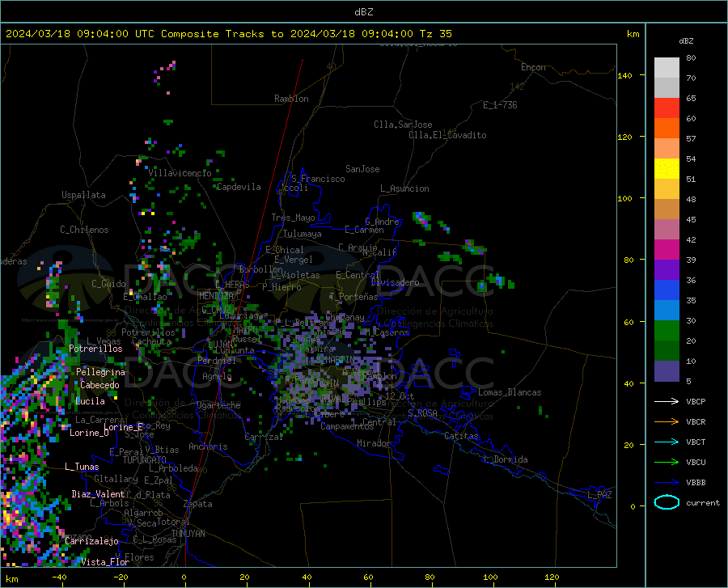Screen dimensions: 728x588
Task: Click the E_1-736 map label
Action: pyautogui.click(x=500, y=105)
